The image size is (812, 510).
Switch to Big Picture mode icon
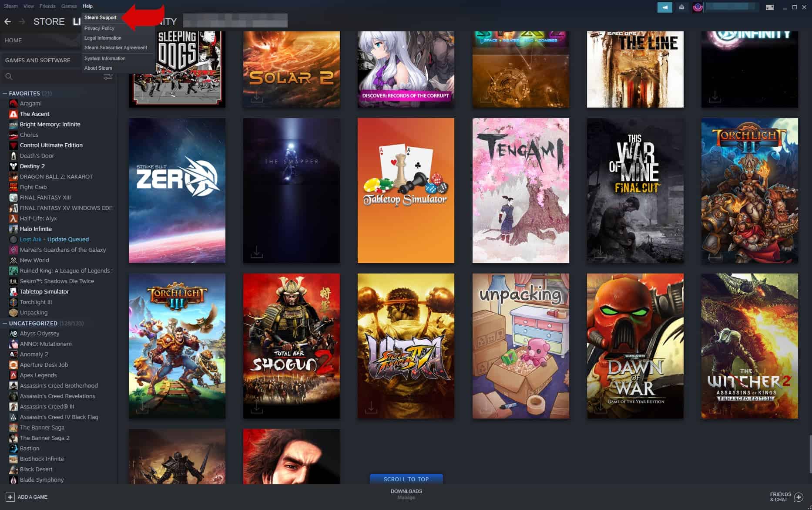point(770,7)
